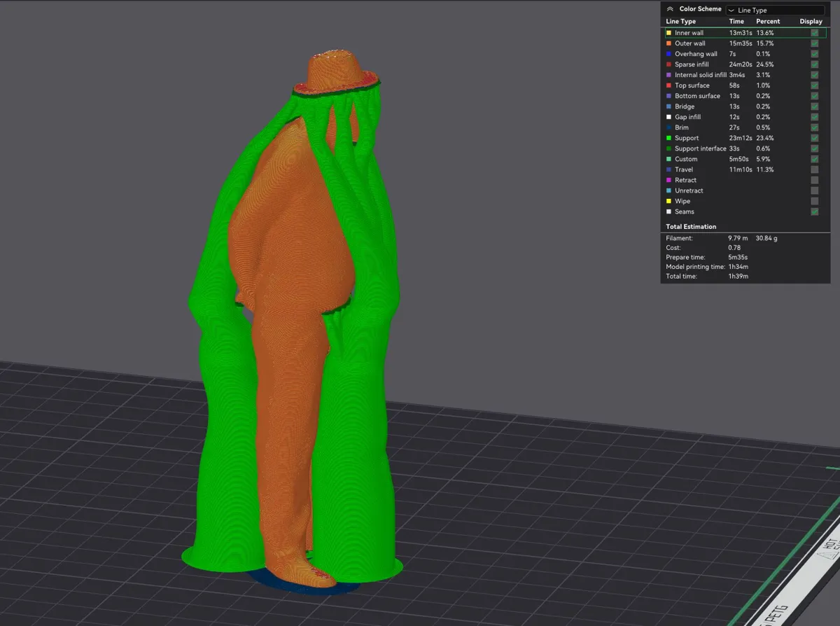
Task: Click the purple Internal solid infill swatch
Action: point(668,75)
